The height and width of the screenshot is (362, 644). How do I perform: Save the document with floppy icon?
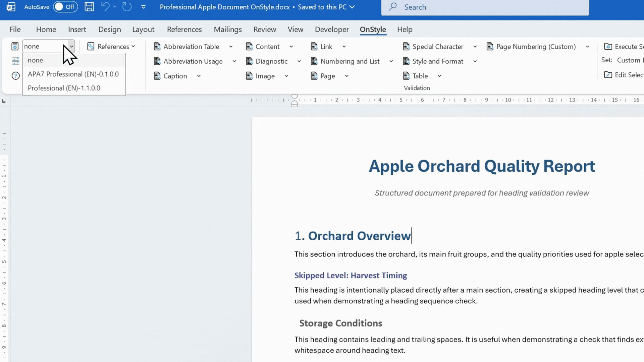(89, 7)
